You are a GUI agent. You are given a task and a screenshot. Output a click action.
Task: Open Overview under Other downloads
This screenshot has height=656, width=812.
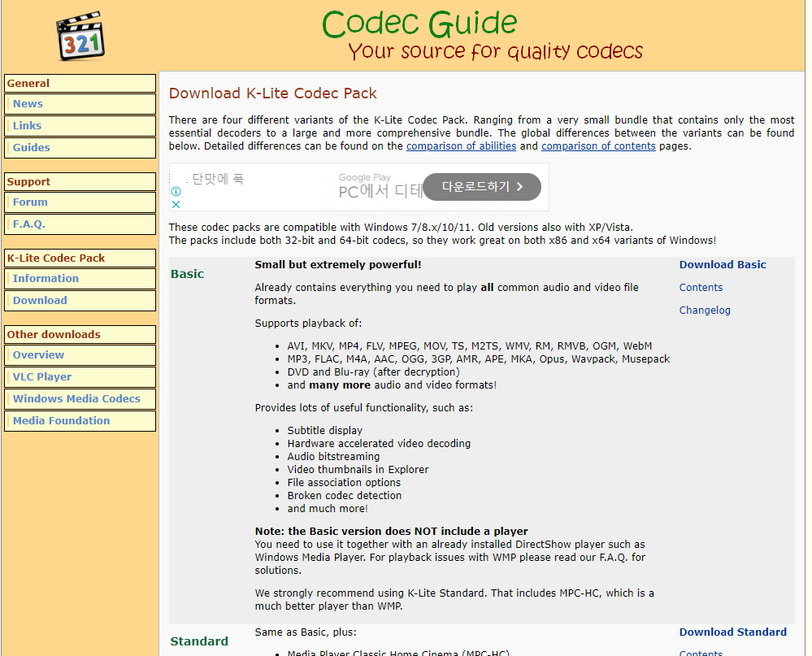click(80, 355)
